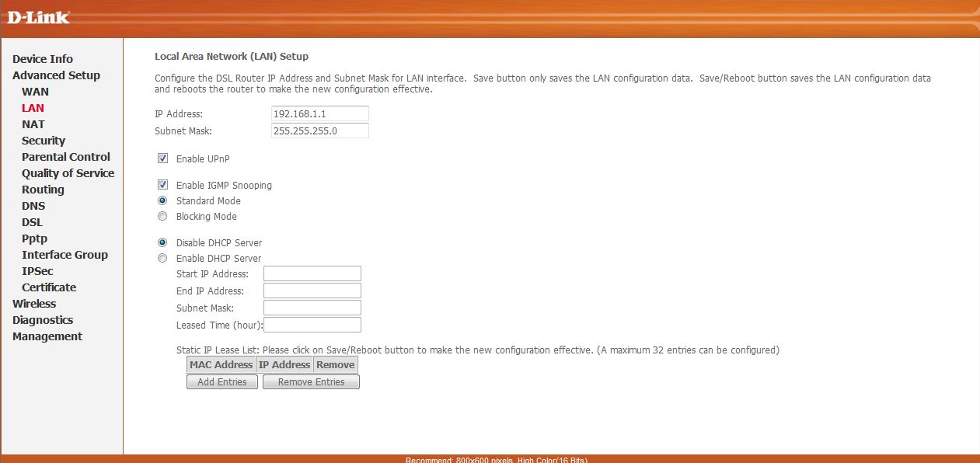Select the Blocking Mode radio button
Screen dimensions: 980x463
tap(162, 216)
